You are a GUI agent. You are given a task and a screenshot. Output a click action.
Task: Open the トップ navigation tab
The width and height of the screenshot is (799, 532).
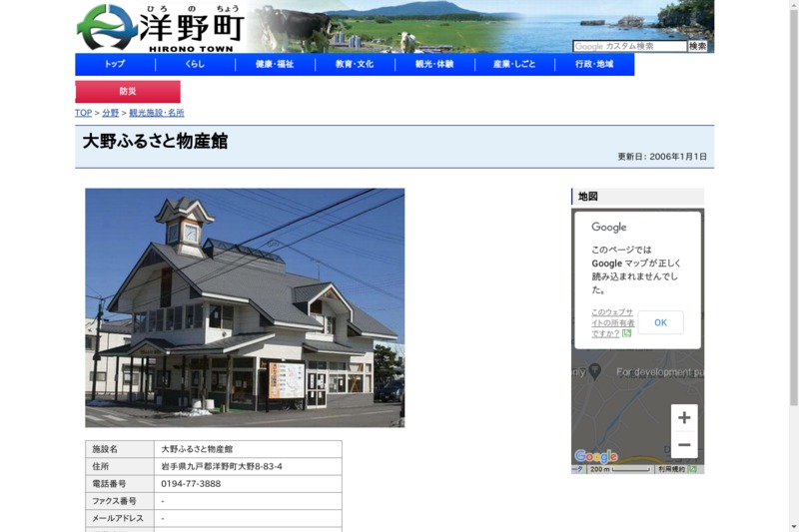[115, 64]
